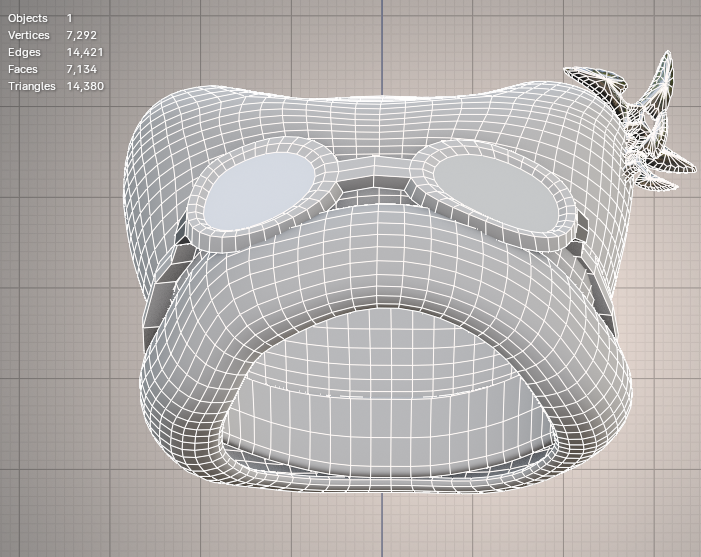The height and width of the screenshot is (557, 701).
Task: Click the "Faces" statistics label
Action: point(23,69)
